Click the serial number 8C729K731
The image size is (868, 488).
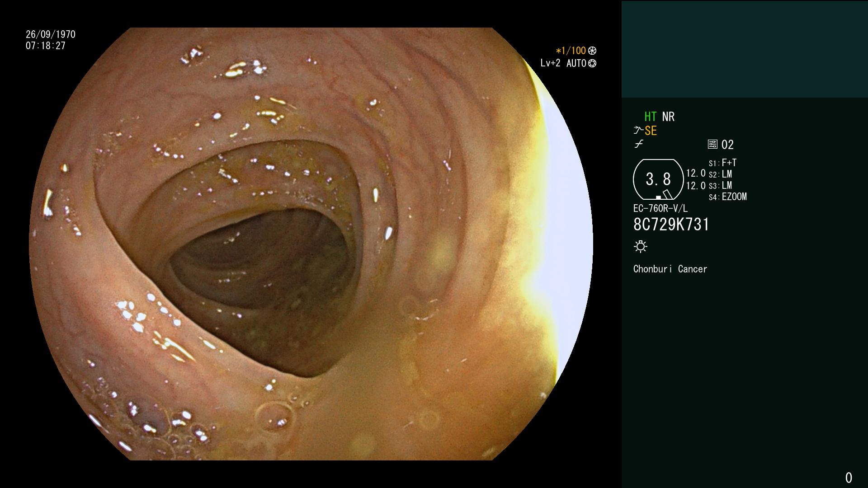(x=671, y=225)
